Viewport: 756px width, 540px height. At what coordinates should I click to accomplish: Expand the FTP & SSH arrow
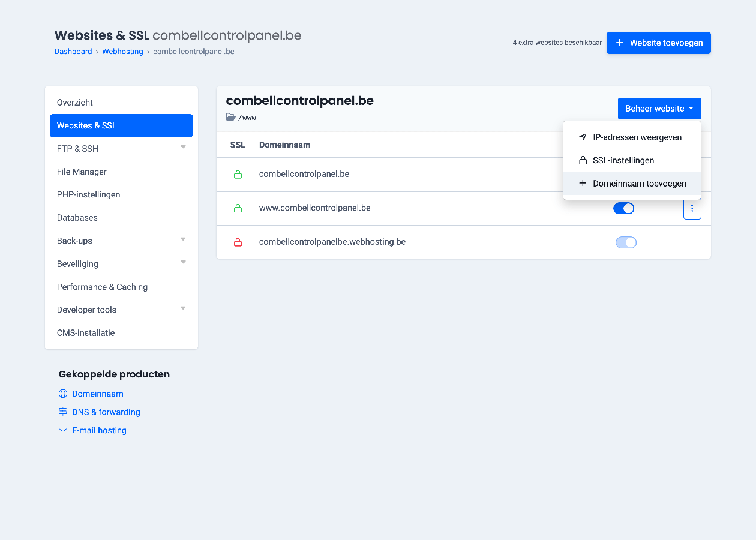(183, 147)
